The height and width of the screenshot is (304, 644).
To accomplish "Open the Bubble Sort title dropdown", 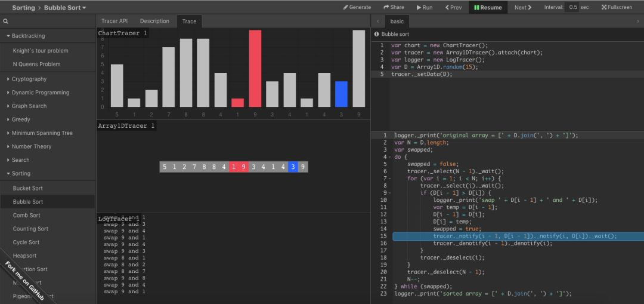I will pos(66,8).
